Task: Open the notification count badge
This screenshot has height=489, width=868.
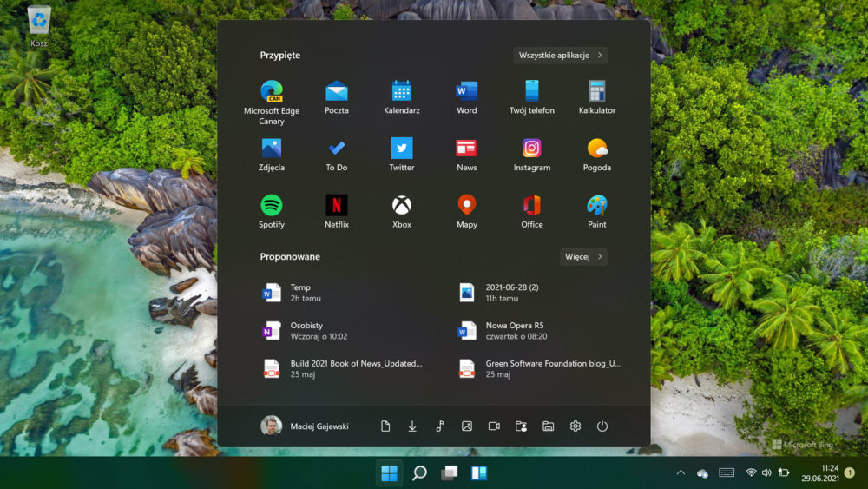Action: [850, 472]
